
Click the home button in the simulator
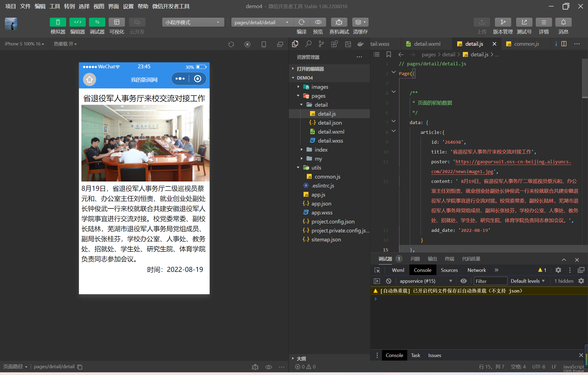pos(90,79)
